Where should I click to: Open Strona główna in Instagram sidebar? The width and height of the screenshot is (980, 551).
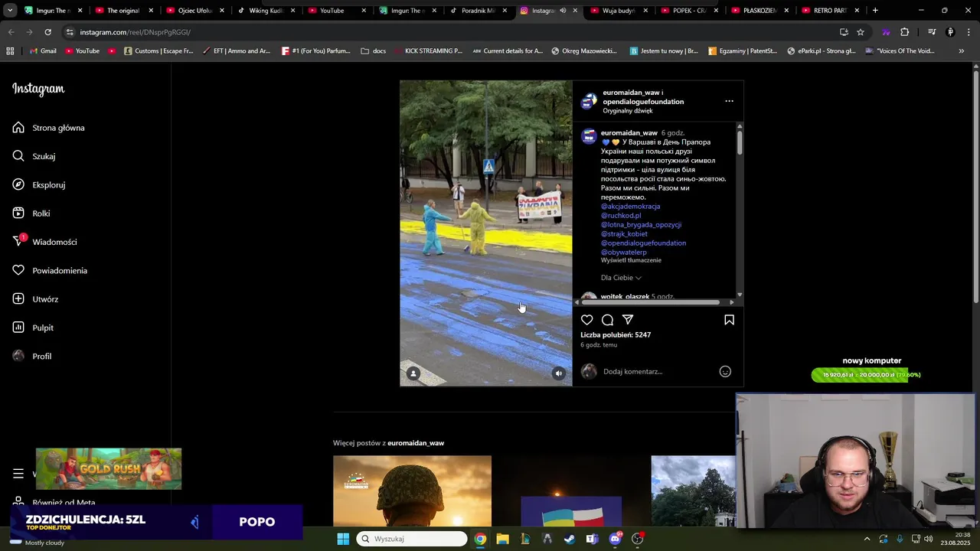pyautogui.click(x=49, y=128)
